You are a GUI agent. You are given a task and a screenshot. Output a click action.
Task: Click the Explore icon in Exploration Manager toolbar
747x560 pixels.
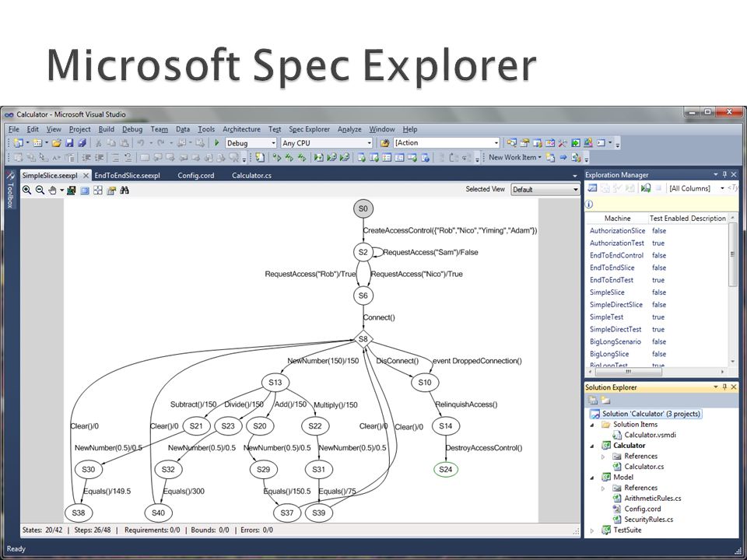coord(646,188)
